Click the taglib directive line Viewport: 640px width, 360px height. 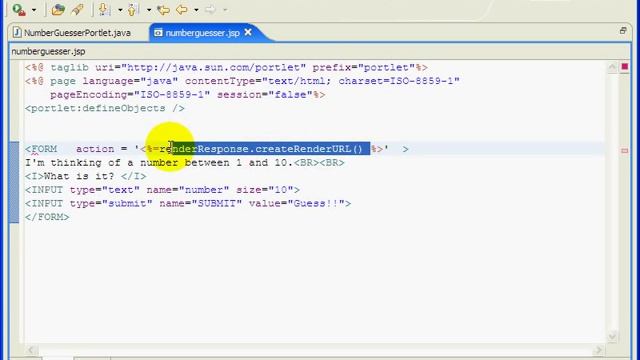(226, 67)
